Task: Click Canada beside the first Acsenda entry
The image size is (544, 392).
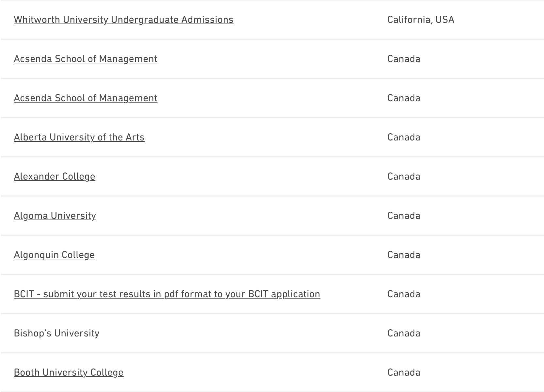Action: coord(404,59)
